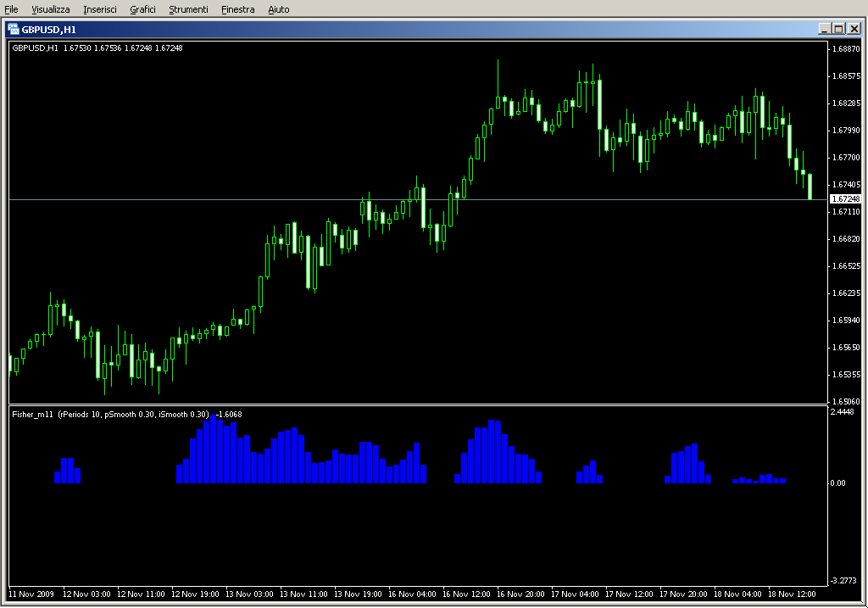Viewport: 868px width, 608px height.
Task: Open the Visualizza menu
Action: 50,9
